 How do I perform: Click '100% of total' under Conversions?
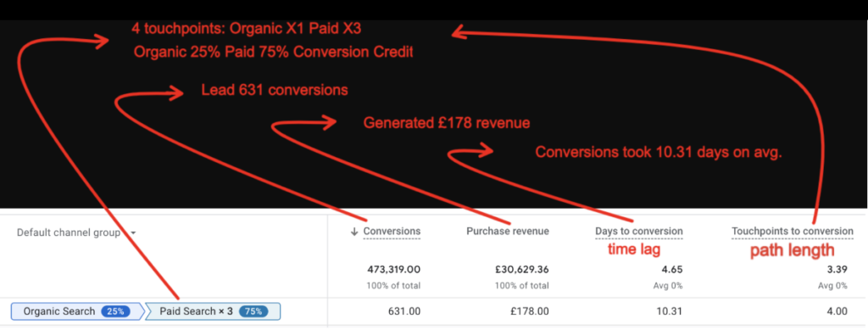(393, 286)
